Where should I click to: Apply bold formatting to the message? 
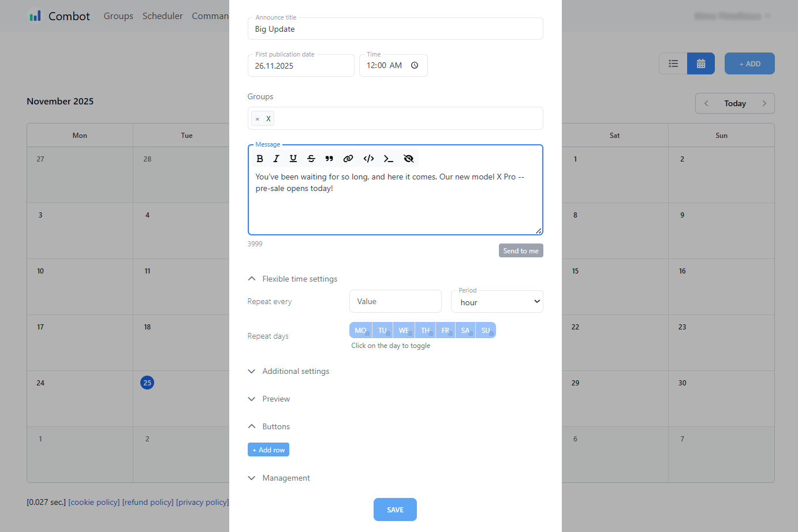[x=260, y=158]
